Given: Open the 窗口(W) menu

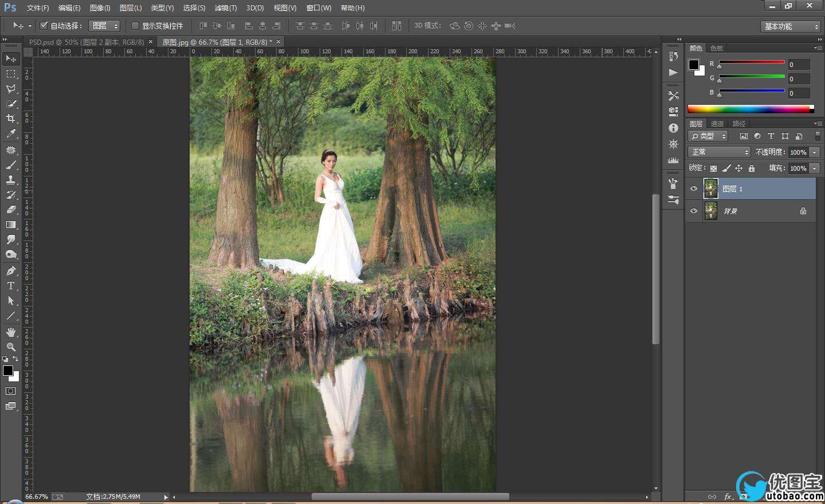Looking at the screenshot, I should (x=319, y=8).
